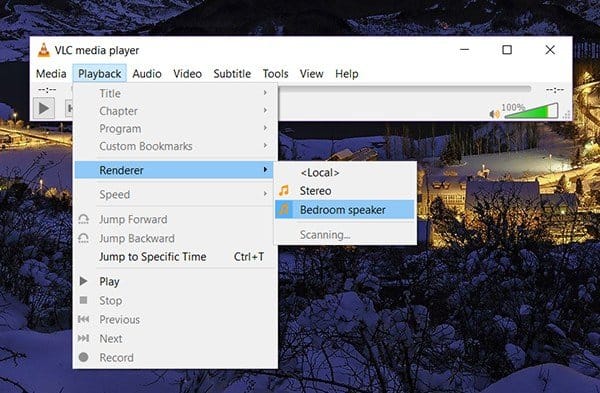Screen dimensions: 600x393
Task: Click the Stop square icon in menu
Action: (x=83, y=300)
